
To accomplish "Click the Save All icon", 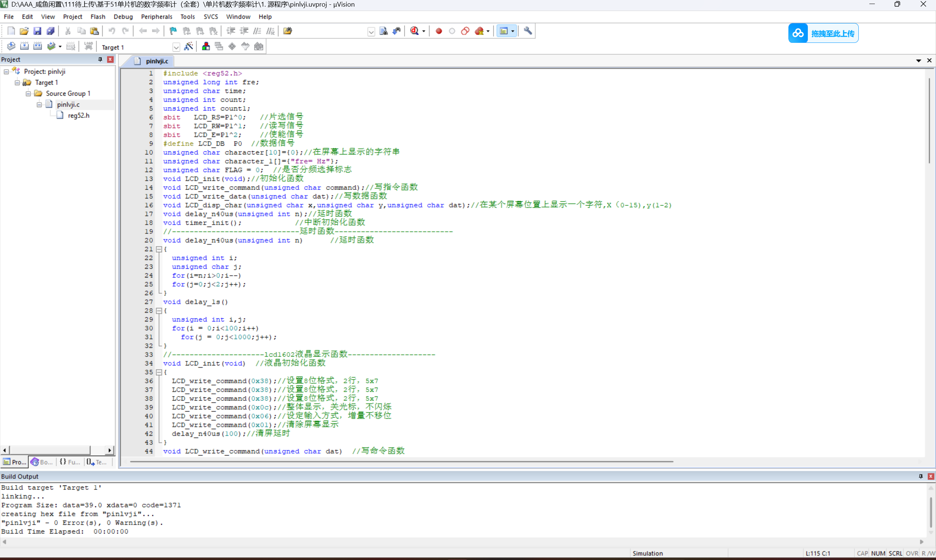I will [x=50, y=31].
